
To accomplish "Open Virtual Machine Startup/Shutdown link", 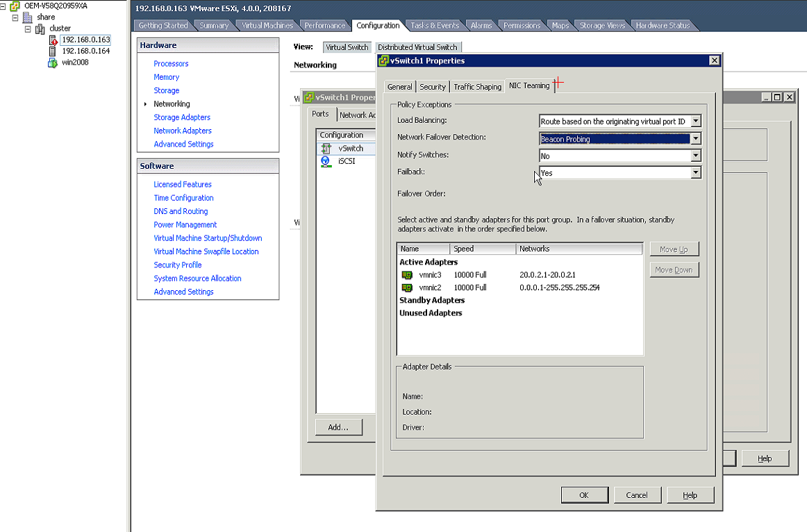I will pos(208,238).
